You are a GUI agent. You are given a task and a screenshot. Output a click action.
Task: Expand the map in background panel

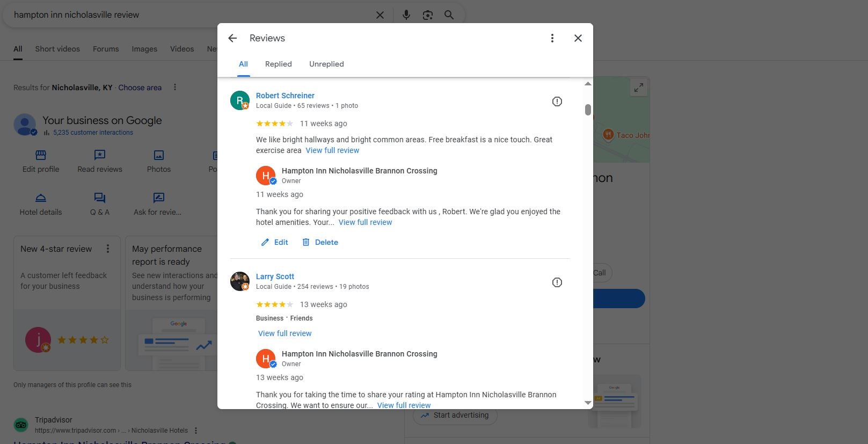[x=638, y=88]
